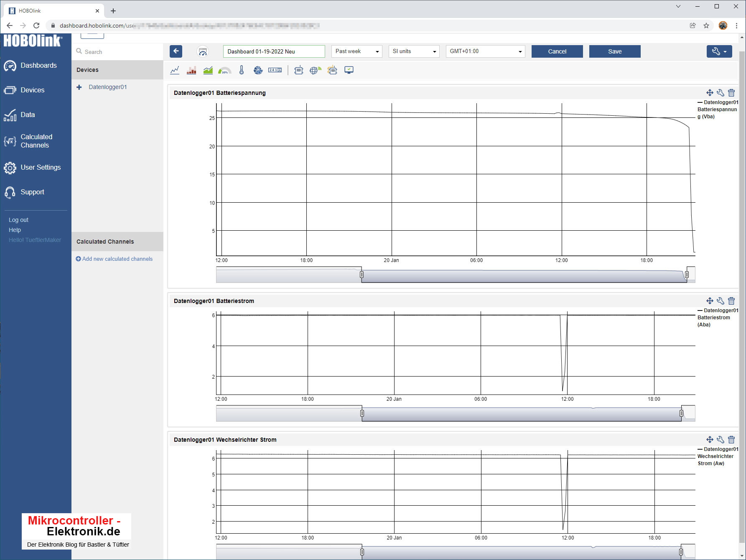Click the dashboard name input field

[274, 51]
